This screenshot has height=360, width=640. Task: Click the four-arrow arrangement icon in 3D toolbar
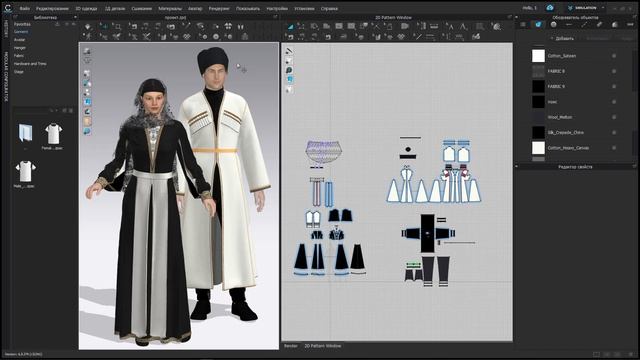[x=228, y=26]
